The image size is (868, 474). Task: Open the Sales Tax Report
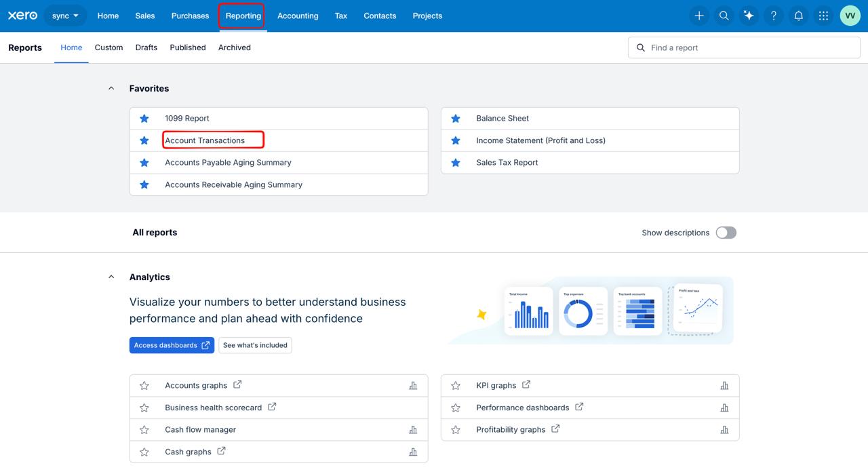point(507,163)
